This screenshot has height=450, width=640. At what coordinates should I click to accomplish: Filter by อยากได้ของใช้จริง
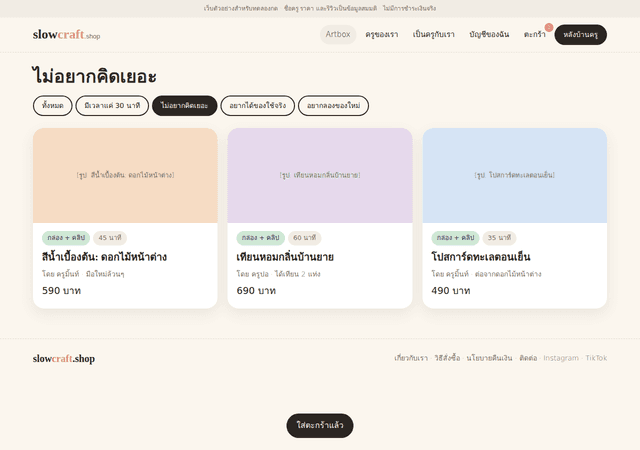click(258, 106)
